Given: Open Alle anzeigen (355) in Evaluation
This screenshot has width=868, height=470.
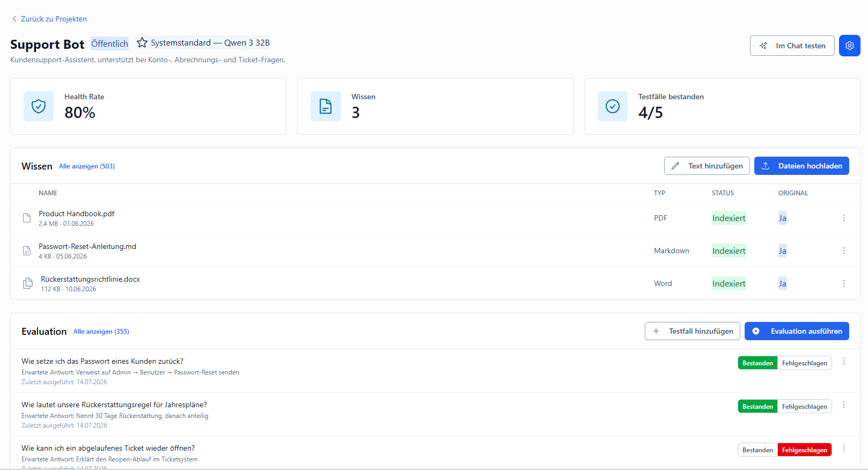Looking at the screenshot, I should coord(101,332).
